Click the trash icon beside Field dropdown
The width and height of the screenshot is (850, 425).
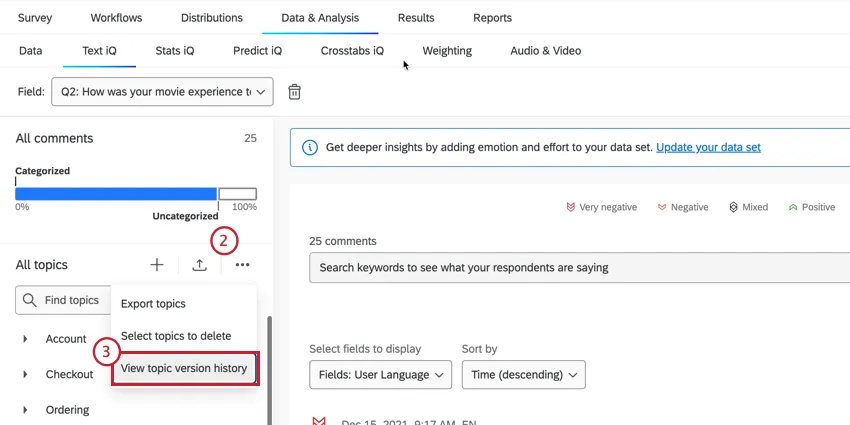295,92
